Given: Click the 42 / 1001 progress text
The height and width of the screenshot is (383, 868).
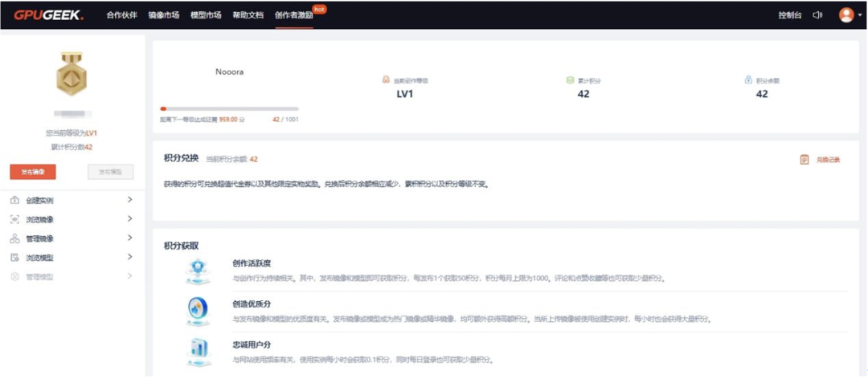Looking at the screenshot, I should (x=285, y=120).
